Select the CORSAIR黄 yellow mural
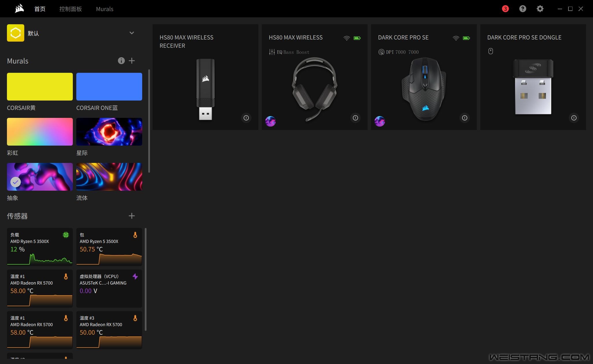593x364 pixels. point(40,87)
